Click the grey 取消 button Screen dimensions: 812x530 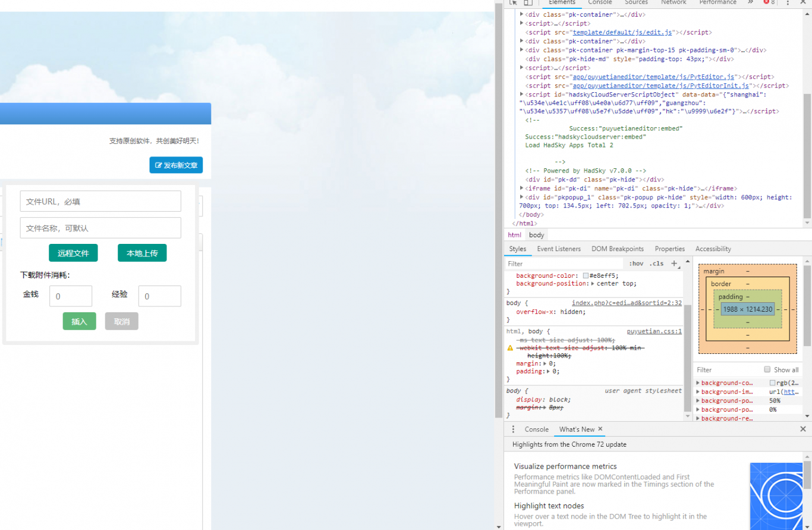click(122, 321)
